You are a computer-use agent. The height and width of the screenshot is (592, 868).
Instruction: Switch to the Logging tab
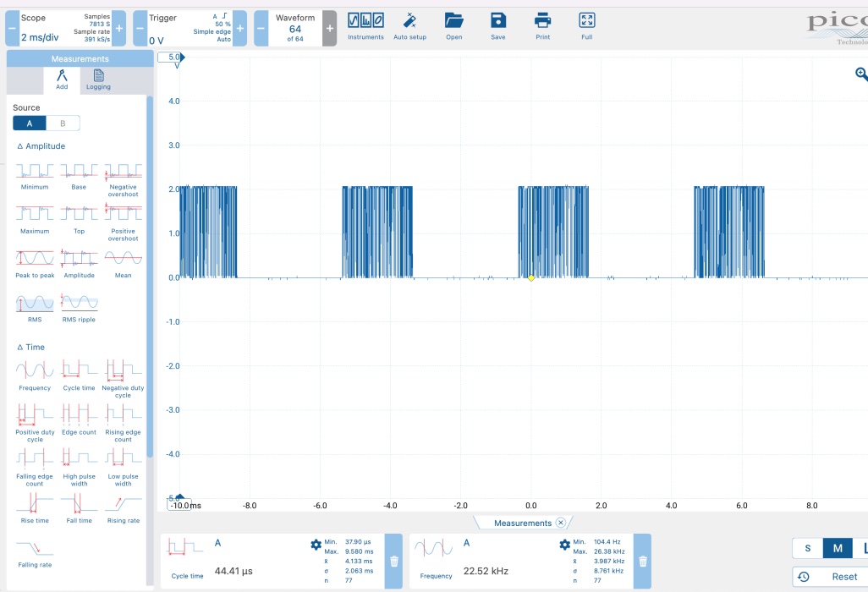point(98,80)
